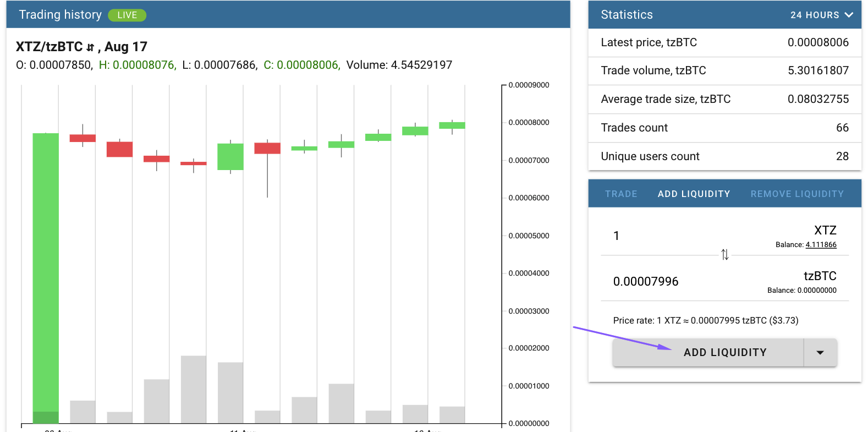
Task: Select the Average trade size value 0.08032755
Action: 818,99
